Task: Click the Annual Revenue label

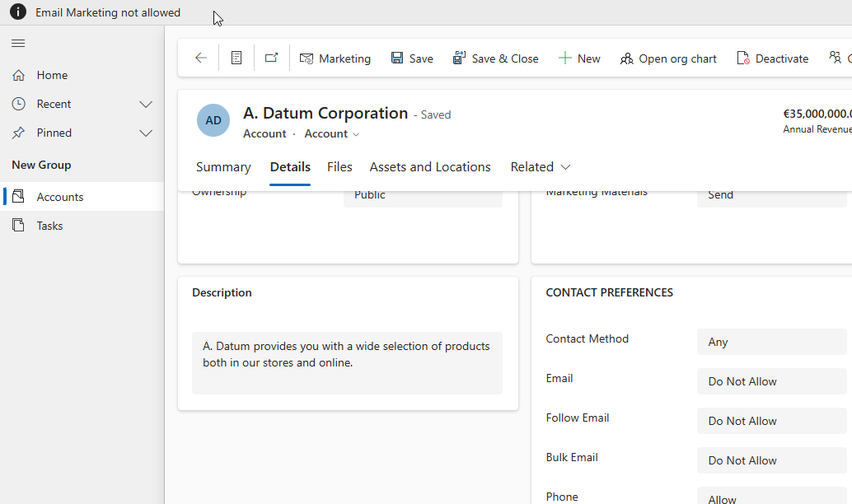Action: (817, 129)
